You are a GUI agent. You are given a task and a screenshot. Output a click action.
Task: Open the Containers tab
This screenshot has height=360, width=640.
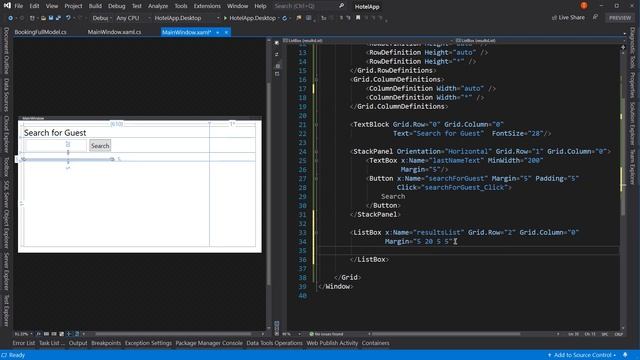[376, 343]
